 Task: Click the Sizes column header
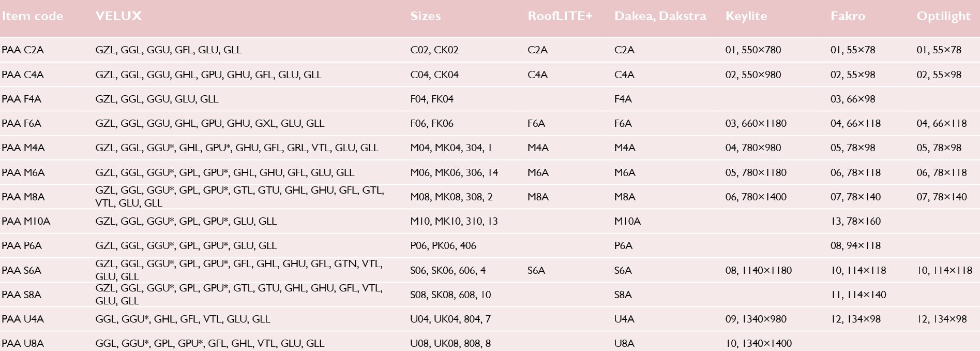click(426, 16)
